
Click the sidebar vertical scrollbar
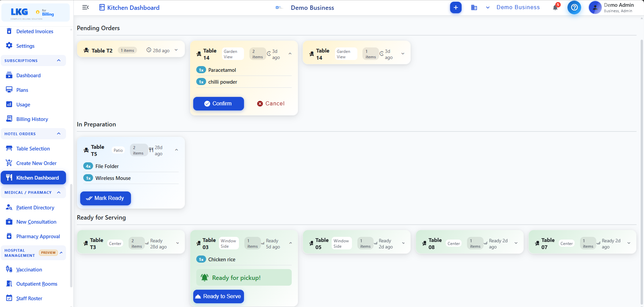click(71, 236)
